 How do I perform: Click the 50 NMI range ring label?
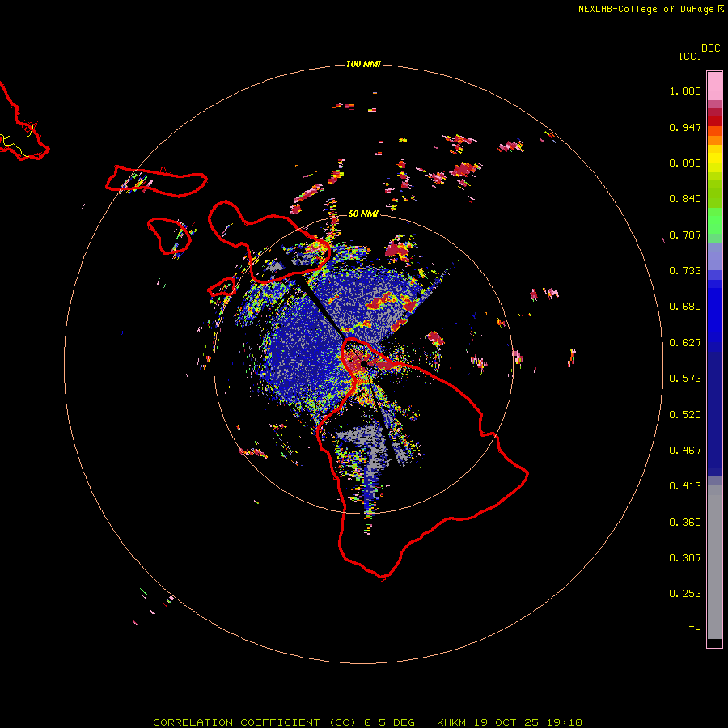(363, 214)
